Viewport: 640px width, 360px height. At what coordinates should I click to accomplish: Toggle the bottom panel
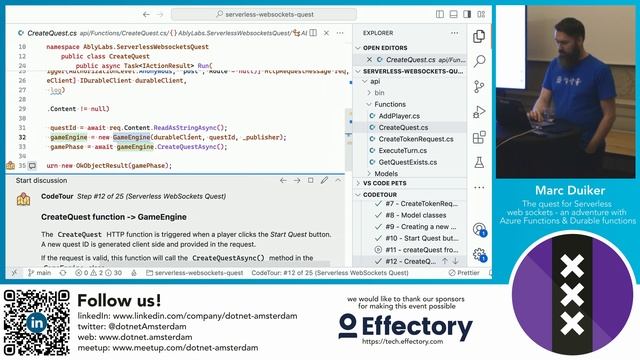point(453,14)
